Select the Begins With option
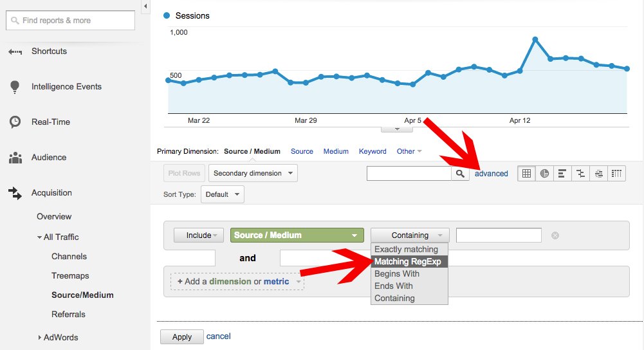 pos(397,274)
